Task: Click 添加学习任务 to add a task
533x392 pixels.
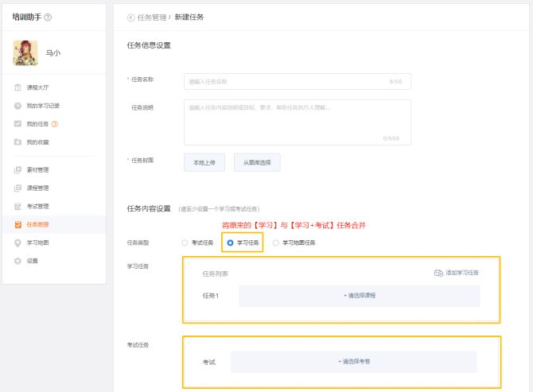Action: 457,273
